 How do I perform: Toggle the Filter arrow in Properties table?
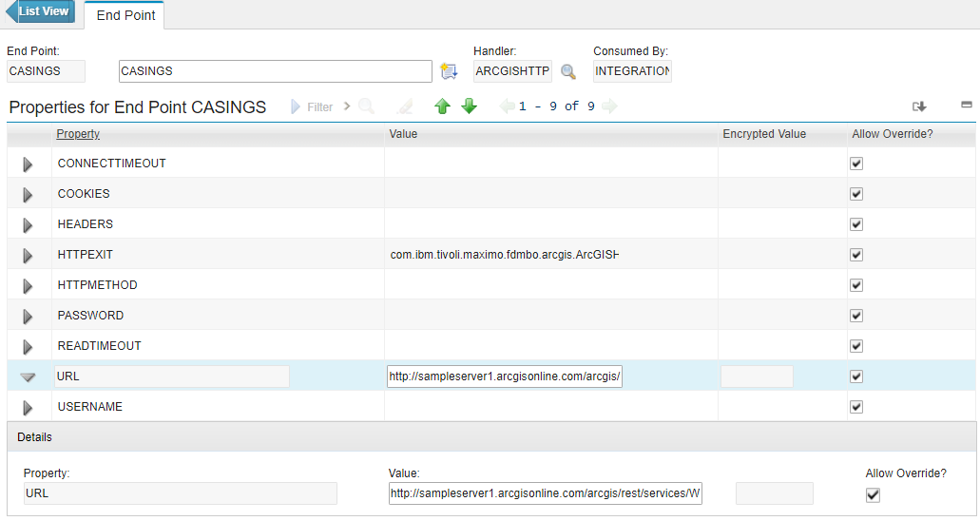(295, 106)
